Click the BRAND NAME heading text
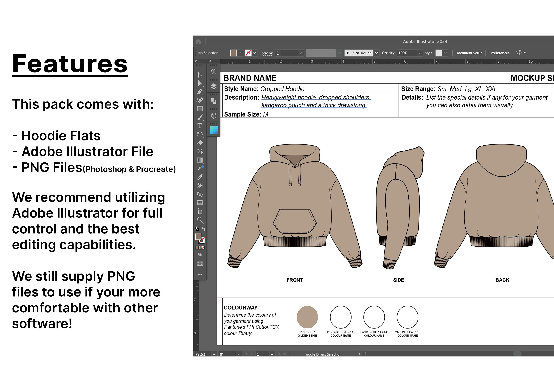 [x=250, y=78]
